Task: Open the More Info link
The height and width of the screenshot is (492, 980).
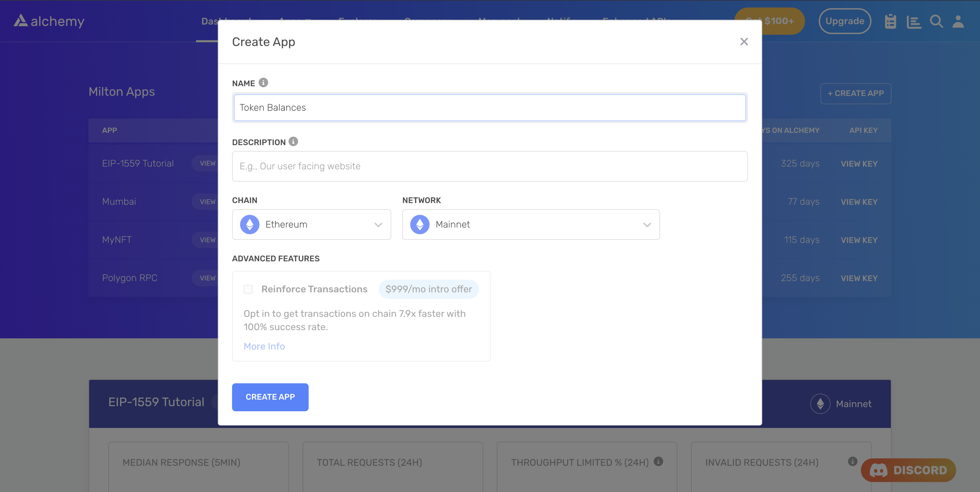Action: (264, 346)
